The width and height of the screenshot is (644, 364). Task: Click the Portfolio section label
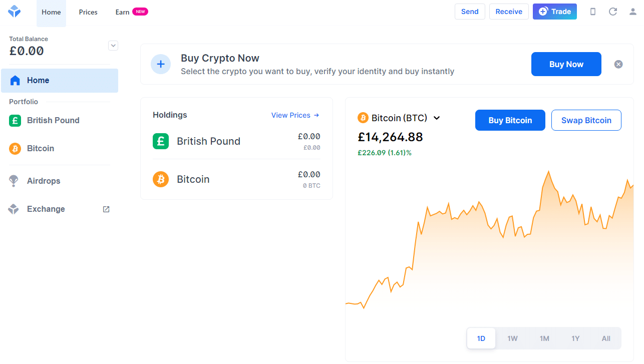[24, 102]
